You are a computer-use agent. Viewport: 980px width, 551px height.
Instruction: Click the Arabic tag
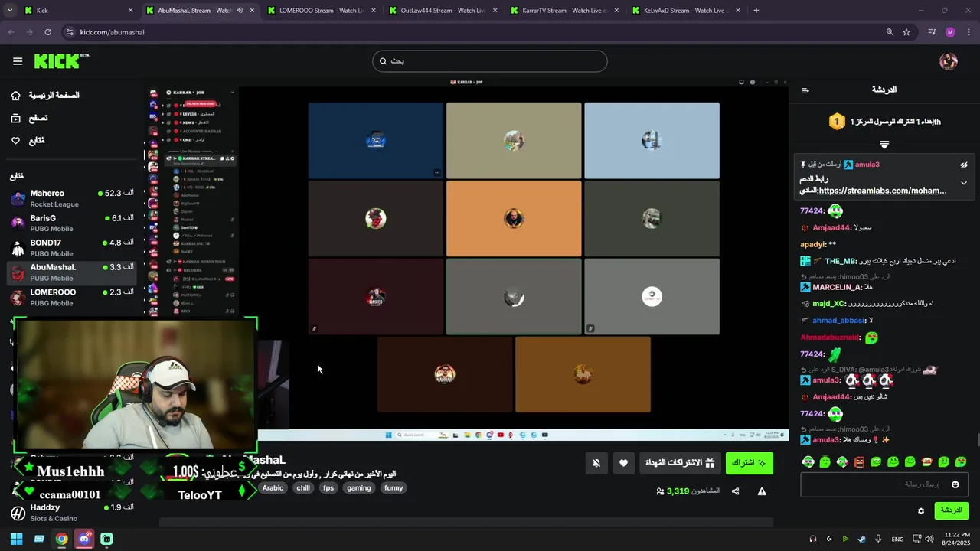273,488
